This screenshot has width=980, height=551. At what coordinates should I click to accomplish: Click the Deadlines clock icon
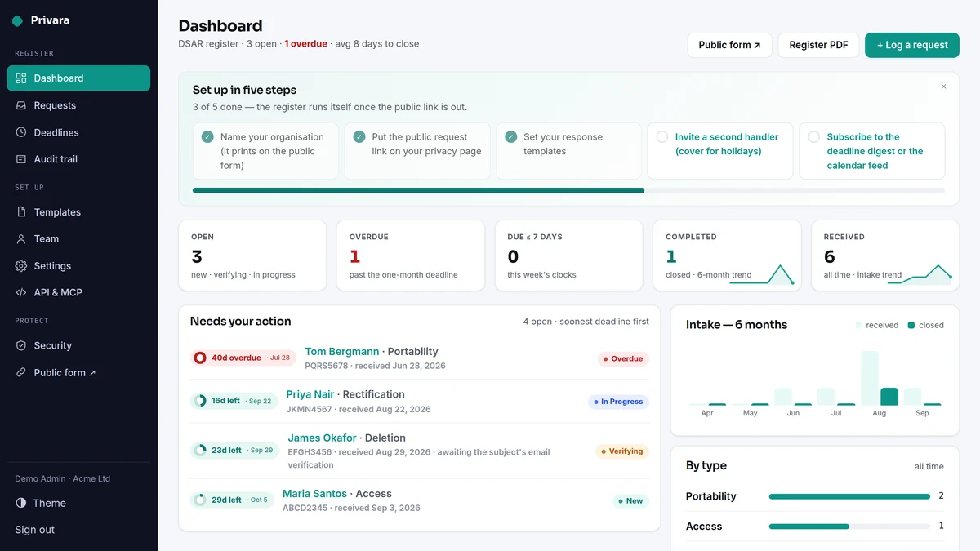21,132
